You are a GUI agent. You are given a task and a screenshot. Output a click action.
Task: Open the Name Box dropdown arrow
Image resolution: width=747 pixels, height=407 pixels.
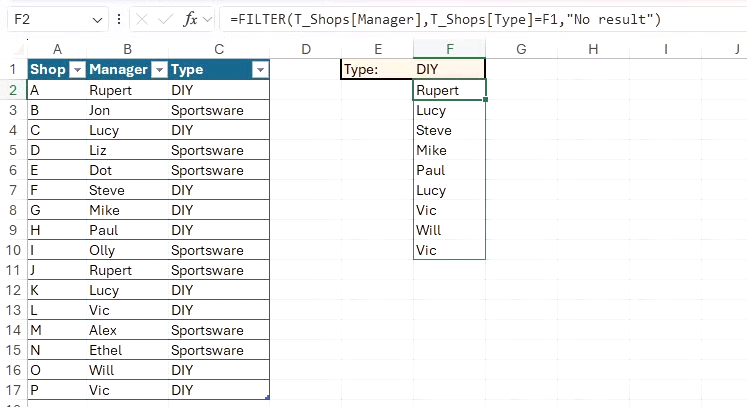point(97,20)
